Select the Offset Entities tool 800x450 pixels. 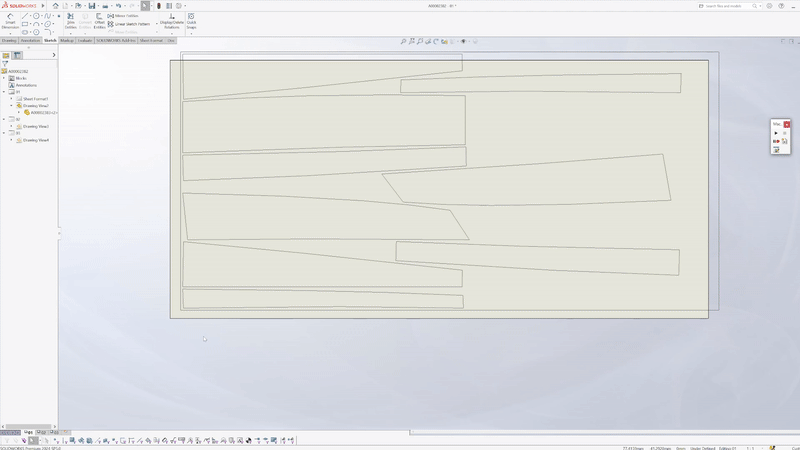pos(100,21)
